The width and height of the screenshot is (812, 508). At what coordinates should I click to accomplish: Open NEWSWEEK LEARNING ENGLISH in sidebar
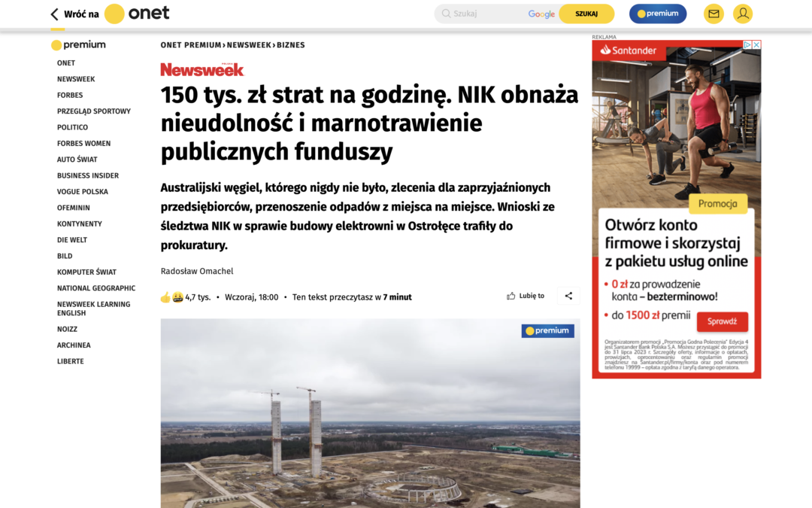point(94,309)
